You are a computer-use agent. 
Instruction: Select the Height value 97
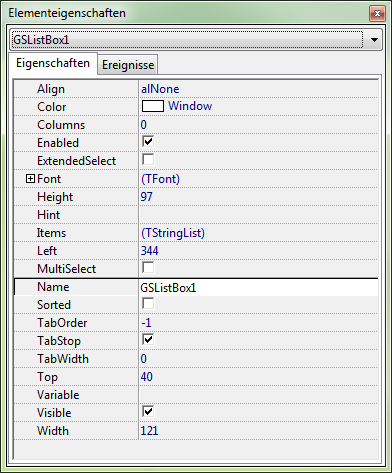click(147, 197)
